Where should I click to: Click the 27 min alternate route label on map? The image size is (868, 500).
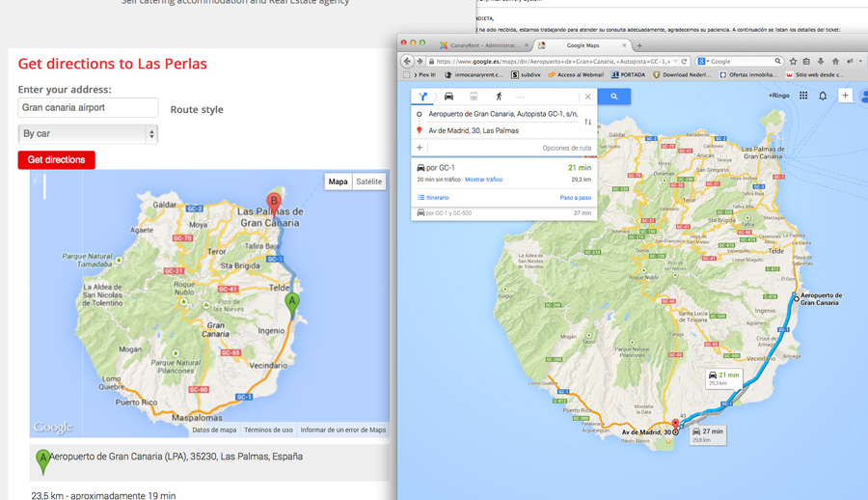pos(708,435)
